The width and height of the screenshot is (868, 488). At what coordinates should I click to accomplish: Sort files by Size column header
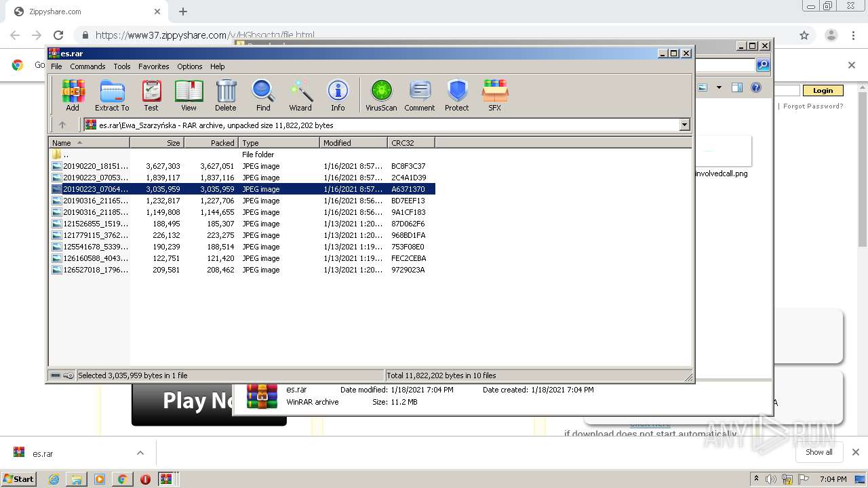[x=157, y=142]
